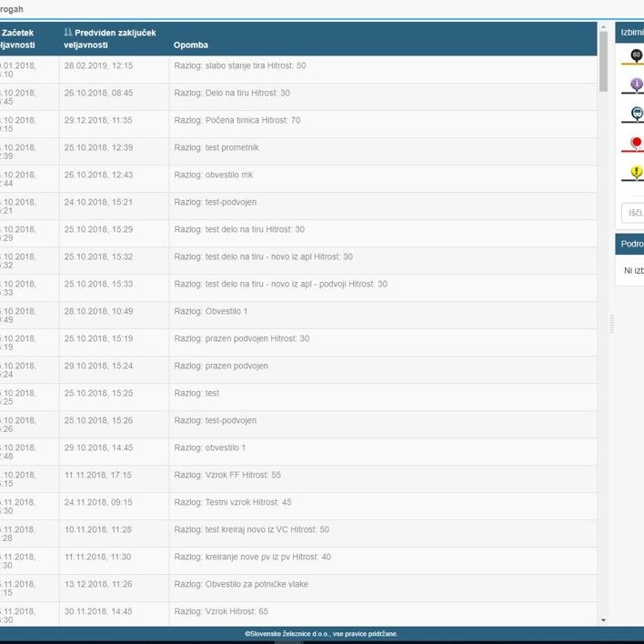Select row 'Vzrok FF Hitrost: 55'
This screenshot has width=644, height=644.
click(227, 475)
